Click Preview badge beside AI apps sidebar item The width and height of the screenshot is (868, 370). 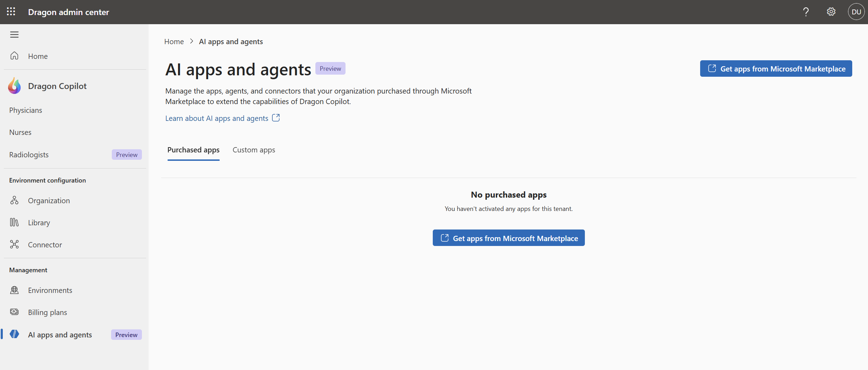tap(127, 335)
